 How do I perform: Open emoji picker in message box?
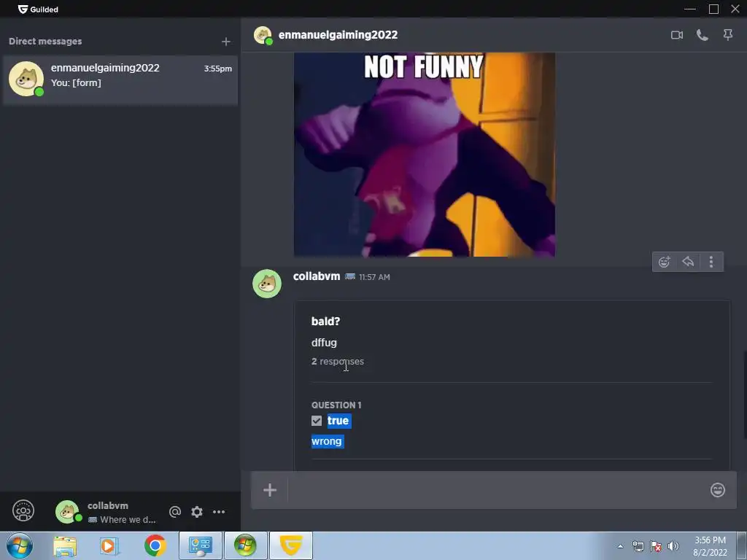tap(718, 490)
